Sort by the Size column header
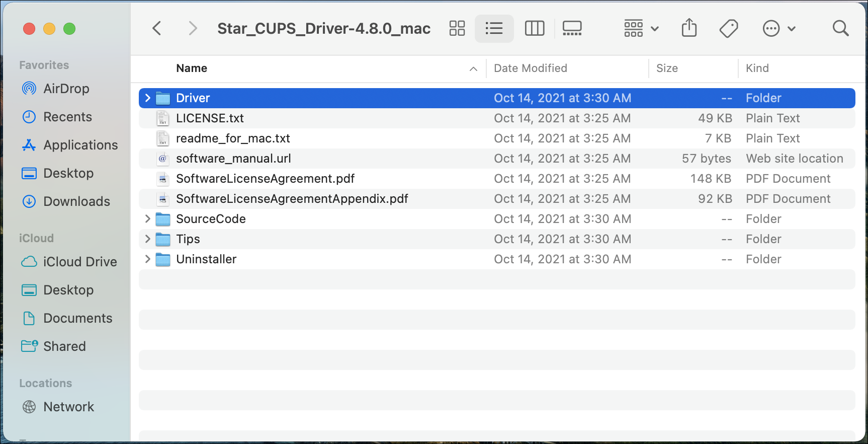This screenshot has width=868, height=444. [x=667, y=68]
